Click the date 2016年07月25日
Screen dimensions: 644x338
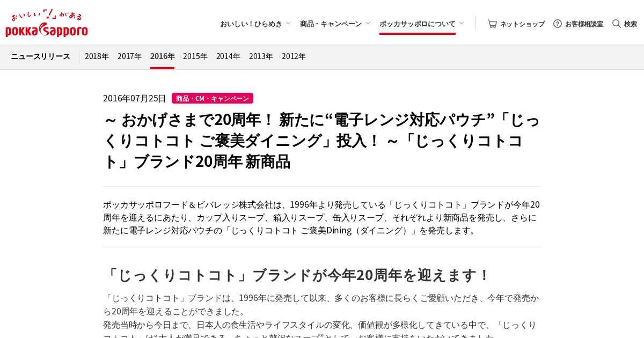click(x=135, y=98)
